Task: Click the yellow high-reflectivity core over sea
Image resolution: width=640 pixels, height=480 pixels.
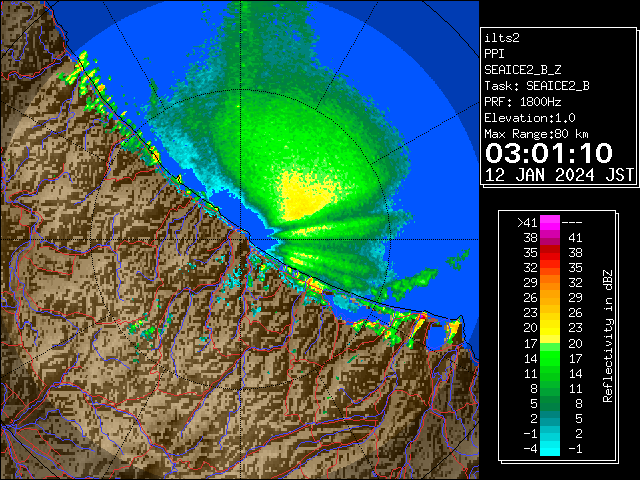Action: coord(306,196)
